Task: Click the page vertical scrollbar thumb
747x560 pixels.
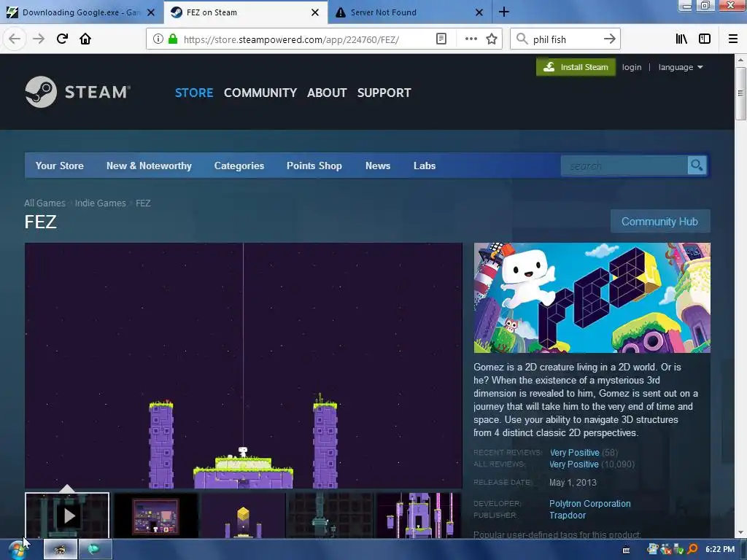Action: (740, 93)
